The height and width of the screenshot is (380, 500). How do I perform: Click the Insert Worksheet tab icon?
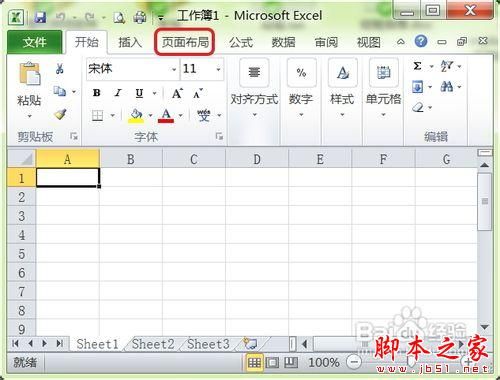[250, 343]
